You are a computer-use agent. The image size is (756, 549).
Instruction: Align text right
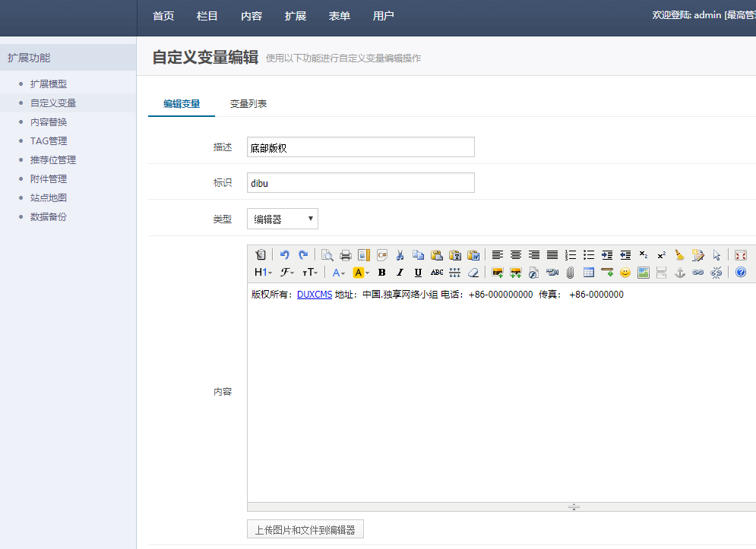[x=533, y=254]
